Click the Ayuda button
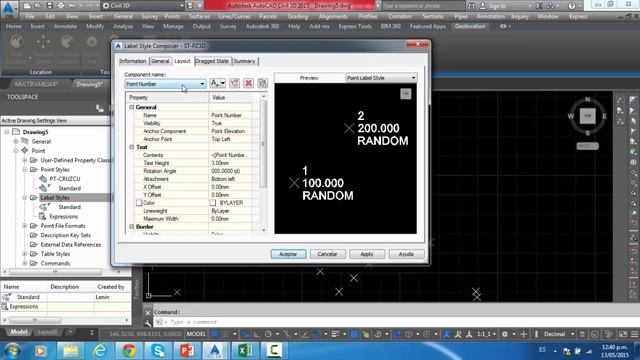Image resolution: width=640 pixels, height=360 pixels. coord(406,254)
